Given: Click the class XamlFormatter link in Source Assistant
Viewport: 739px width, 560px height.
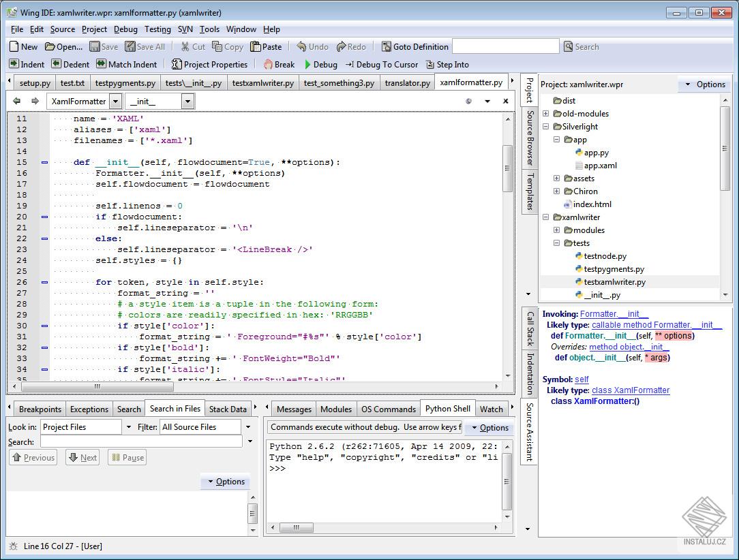Looking at the screenshot, I should (x=630, y=390).
